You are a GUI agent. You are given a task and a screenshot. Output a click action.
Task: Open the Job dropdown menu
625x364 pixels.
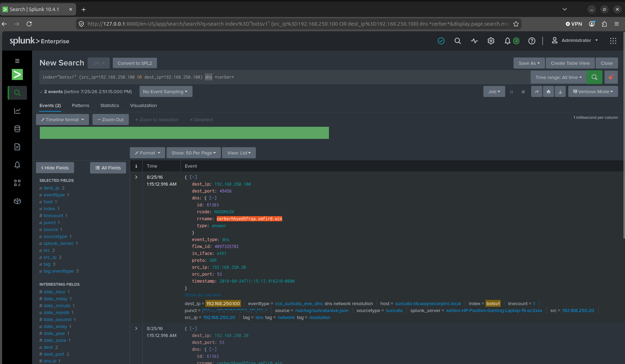click(494, 91)
